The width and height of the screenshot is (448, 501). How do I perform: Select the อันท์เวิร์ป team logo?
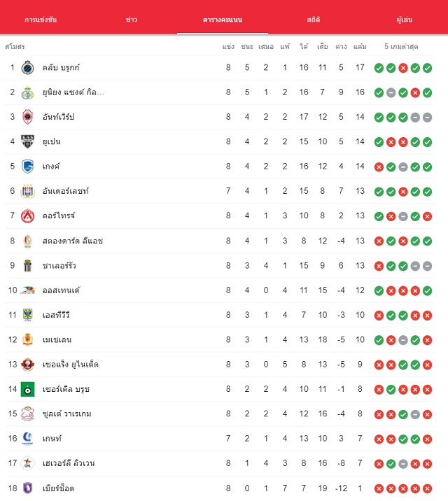[x=27, y=117]
